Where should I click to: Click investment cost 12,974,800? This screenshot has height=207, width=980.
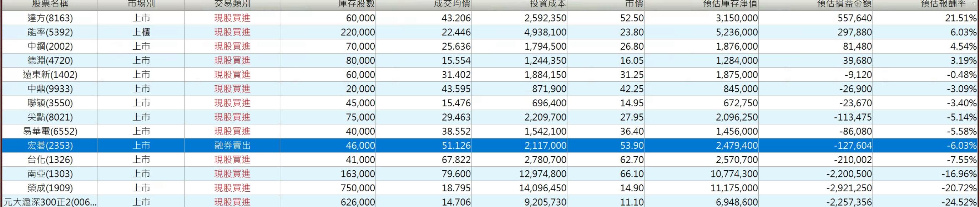[x=542, y=173]
